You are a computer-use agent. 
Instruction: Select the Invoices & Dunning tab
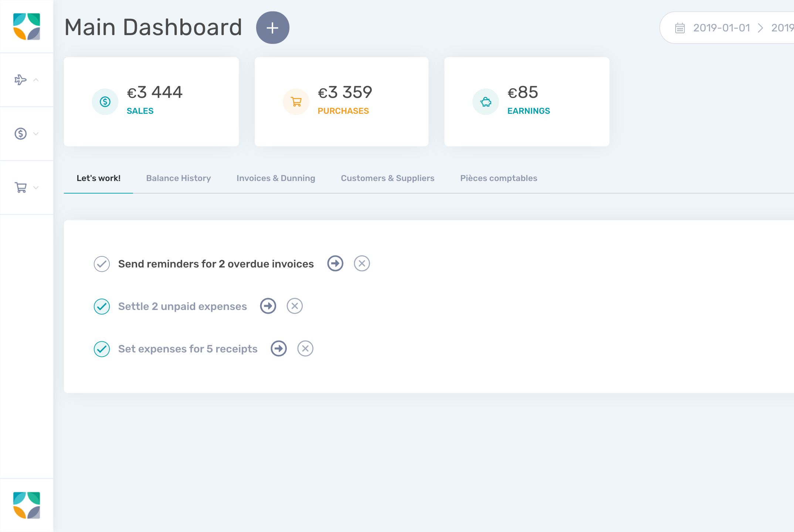click(x=275, y=178)
